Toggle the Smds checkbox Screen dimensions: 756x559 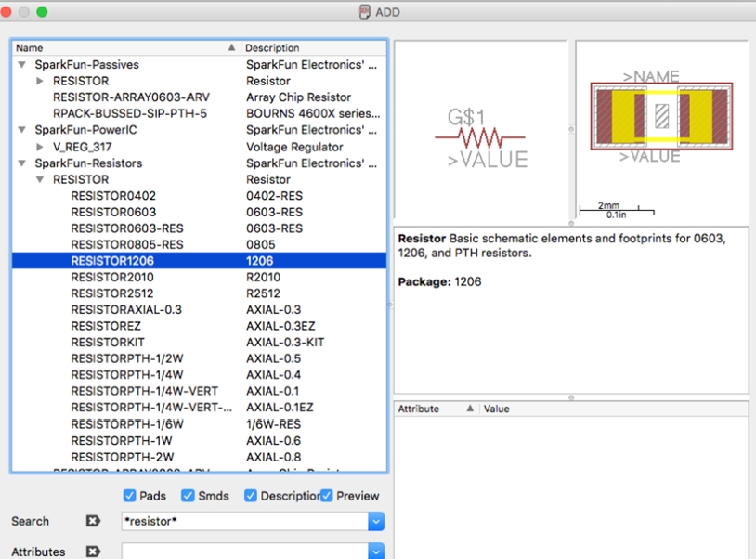coord(188,495)
